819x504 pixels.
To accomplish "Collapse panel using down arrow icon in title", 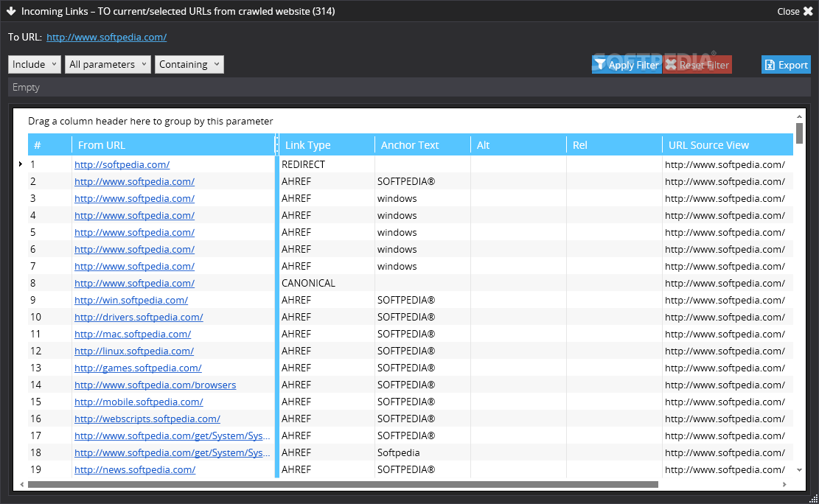I will point(11,11).
